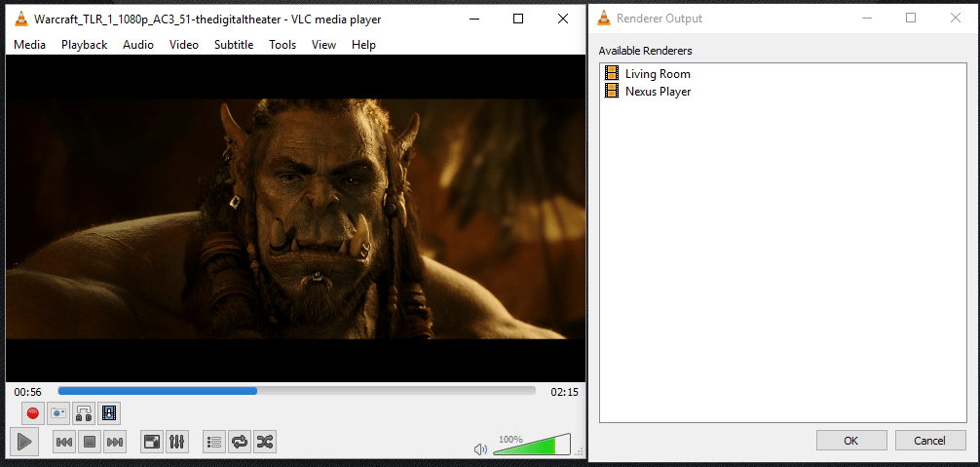Click OK in Renderer Output dialog
This screenshot has height=467, width=980.
pyautogui.click(x=851, y=441)
